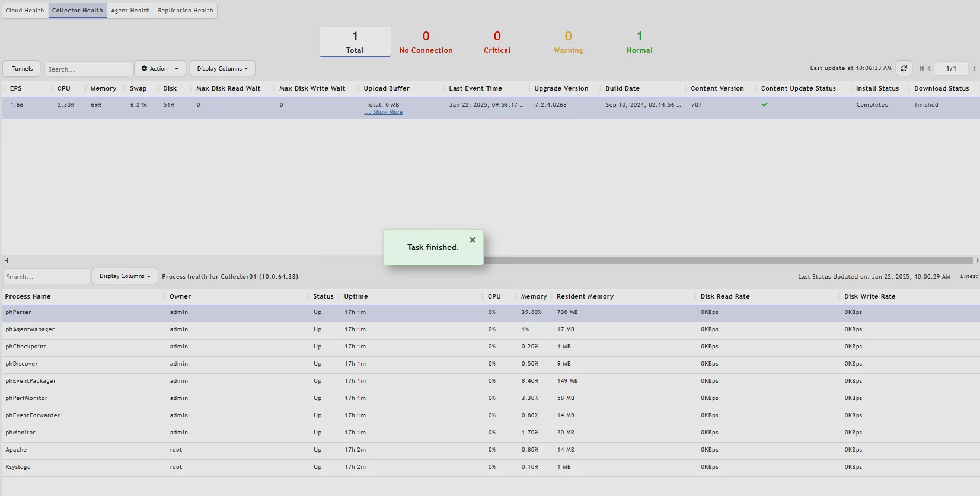
Task: Click the horizontal scrollbar of the collector table
Action: click(729, 260)
